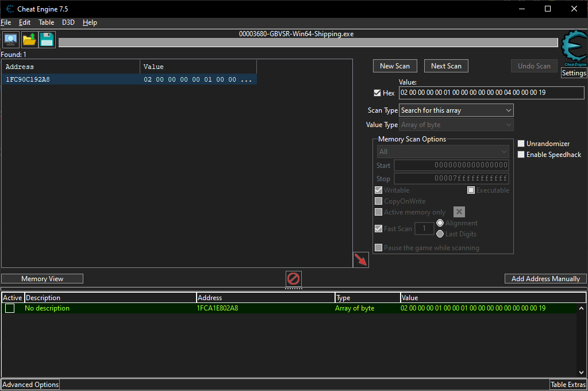Click the Active column header
Image resolution: width=588 pixels, height=391 pixels.
(x=13, y=298)
